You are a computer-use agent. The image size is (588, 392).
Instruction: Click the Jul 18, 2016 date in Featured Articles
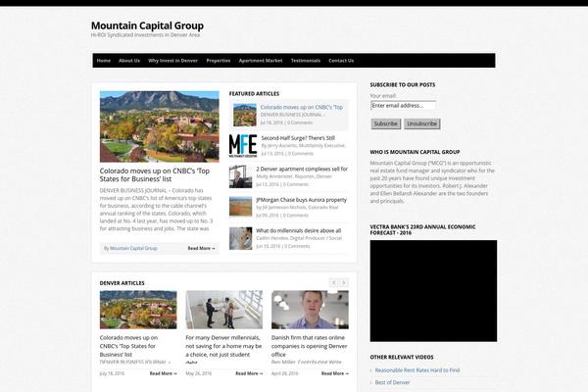[x=271, y=122]
